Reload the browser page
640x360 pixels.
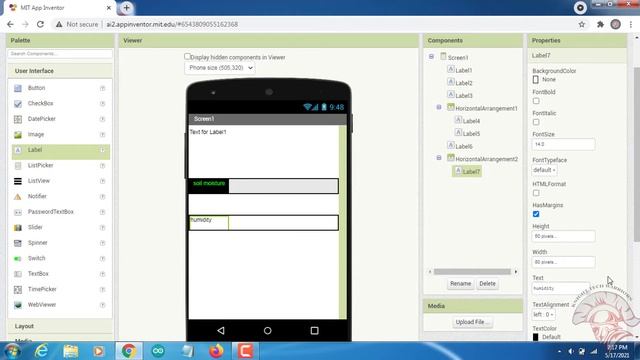pyautogui.click(x=40, y=24)
